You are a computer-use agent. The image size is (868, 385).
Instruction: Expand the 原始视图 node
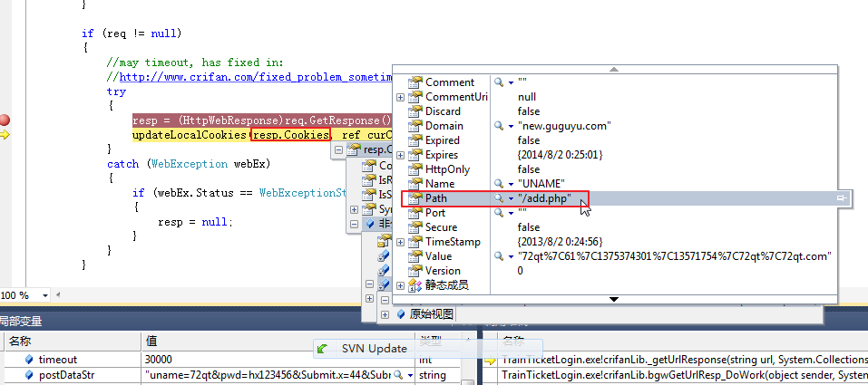[x=385, y=314]
